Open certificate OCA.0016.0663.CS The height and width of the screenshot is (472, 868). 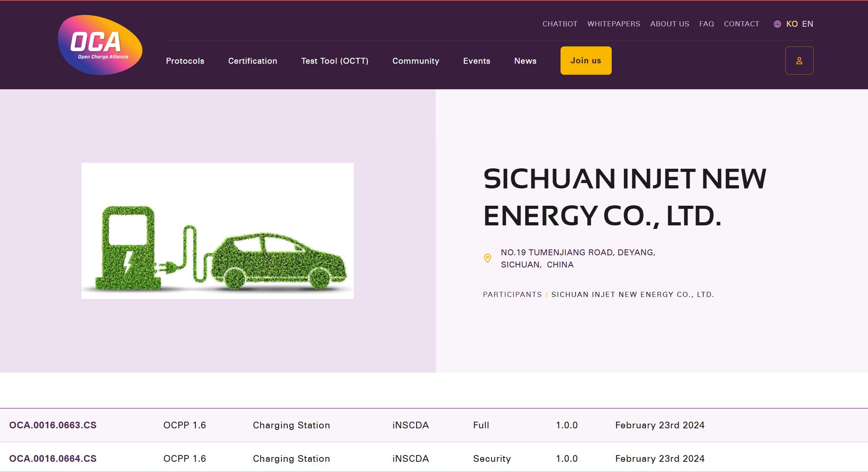[x=53, y=425]
